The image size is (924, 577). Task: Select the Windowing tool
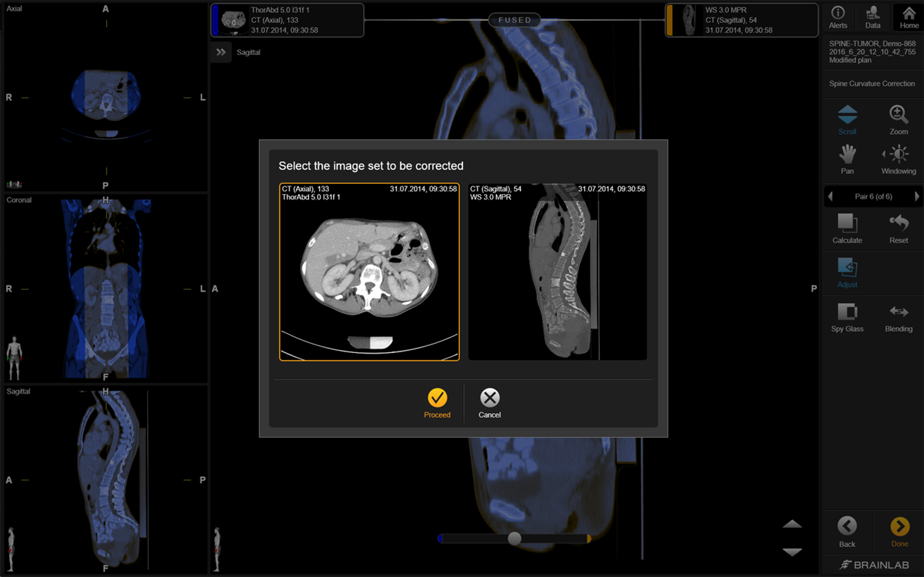898,160
